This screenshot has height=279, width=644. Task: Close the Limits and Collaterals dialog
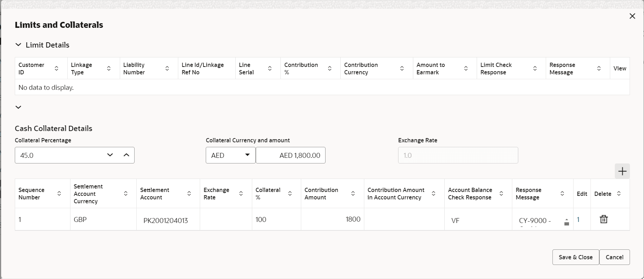(632, 16)
